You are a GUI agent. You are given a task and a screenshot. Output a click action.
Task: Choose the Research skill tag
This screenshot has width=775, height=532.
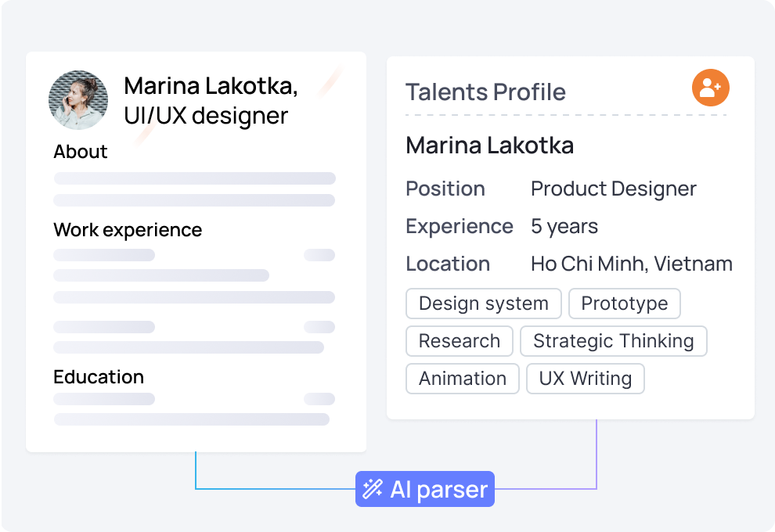pyautogui.click(x=460, y=341)
